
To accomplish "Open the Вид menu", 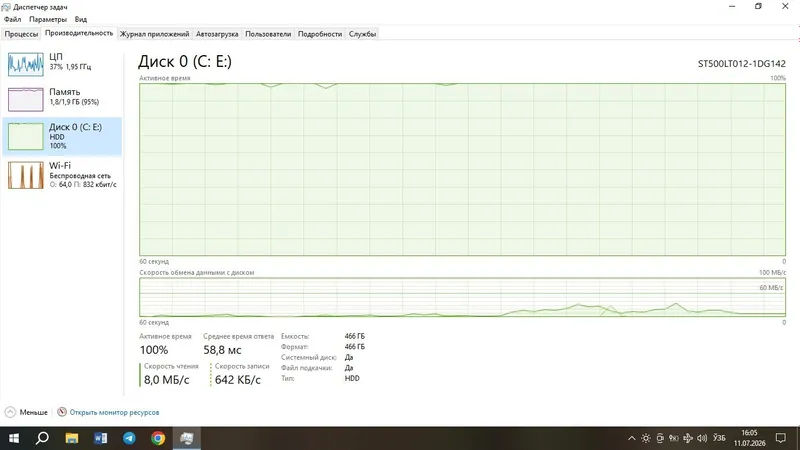I will click(x=81, y=19).
